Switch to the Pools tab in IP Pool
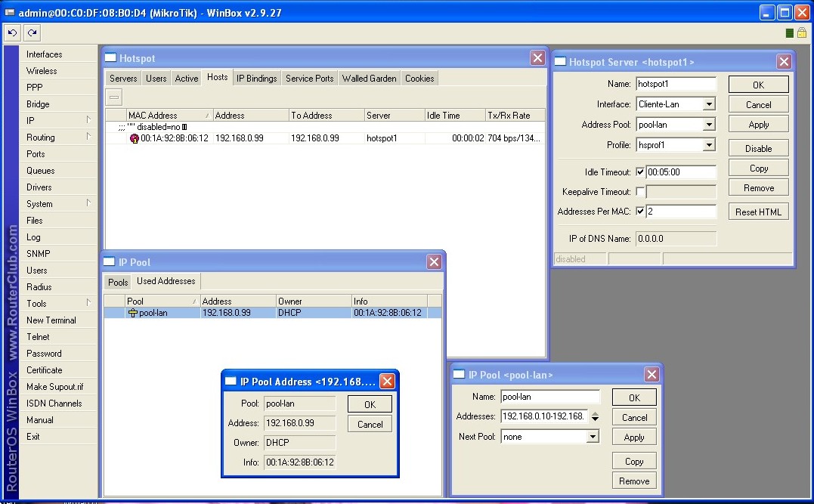This screenshot has width=814, height=504. 118,283
